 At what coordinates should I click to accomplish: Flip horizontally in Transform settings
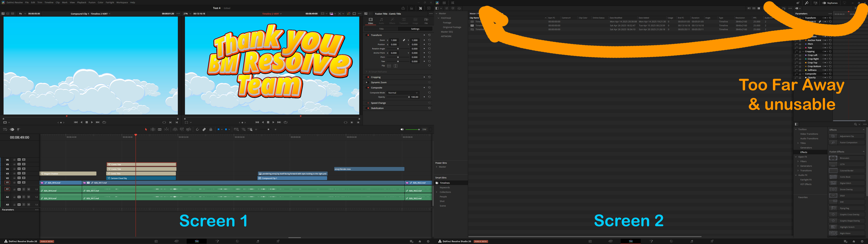pyautogui.click(x=389, y=66)
